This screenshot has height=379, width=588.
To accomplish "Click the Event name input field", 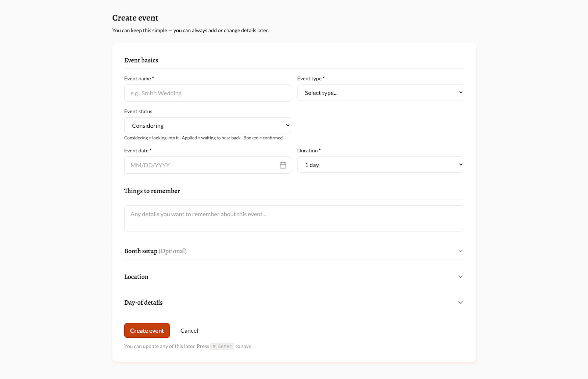I will click(208, 93).
